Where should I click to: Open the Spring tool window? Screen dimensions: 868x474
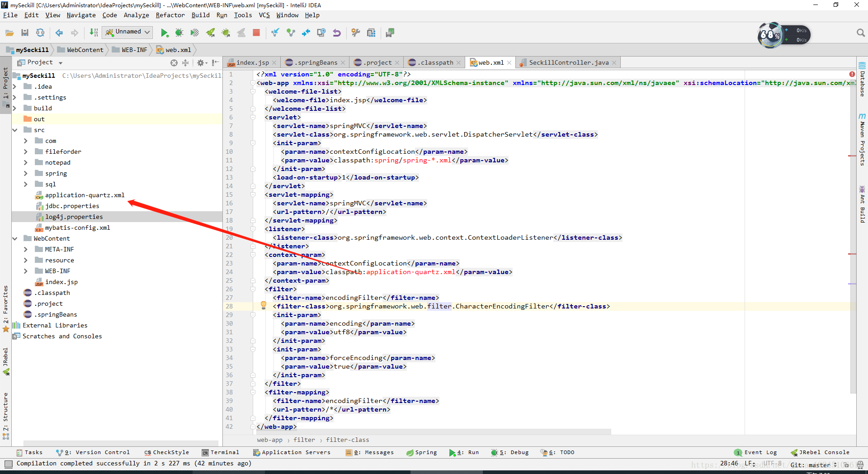pos(421,452)
